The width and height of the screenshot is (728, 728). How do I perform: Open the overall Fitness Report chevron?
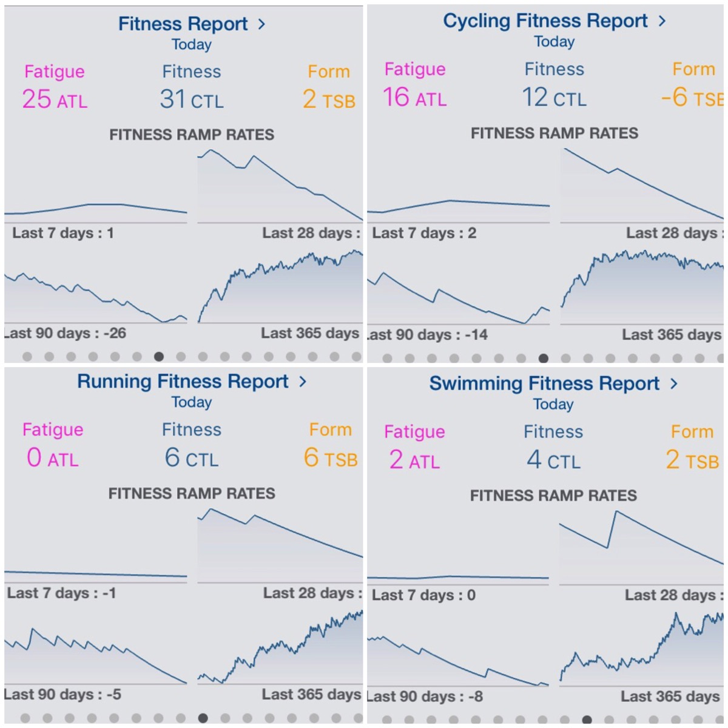point(261,24)
